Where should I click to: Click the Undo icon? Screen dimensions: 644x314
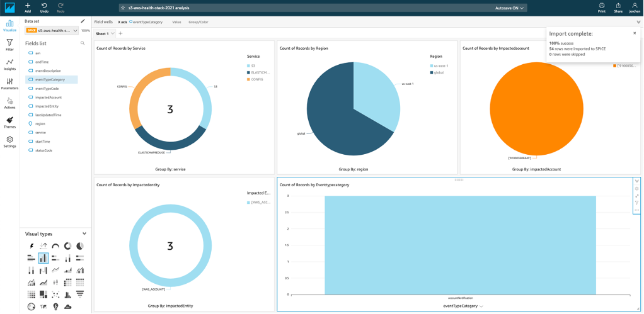coord(44,6)
